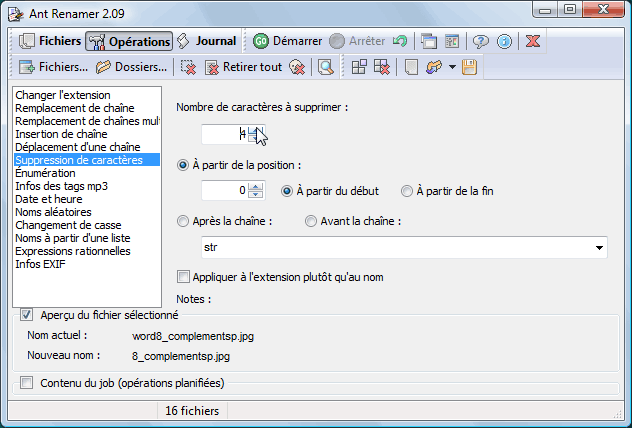Screen dimensions: 632x428
Task: Click the always-on-top window icon
Action: [429, 41]
